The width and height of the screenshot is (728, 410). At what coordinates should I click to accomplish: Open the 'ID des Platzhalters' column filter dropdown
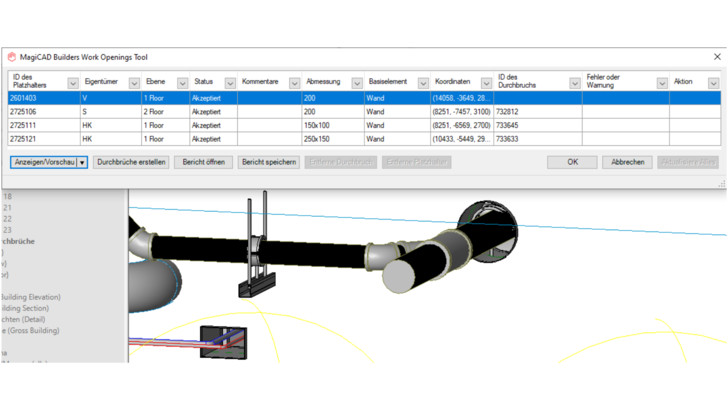click(x=73, y=84)
